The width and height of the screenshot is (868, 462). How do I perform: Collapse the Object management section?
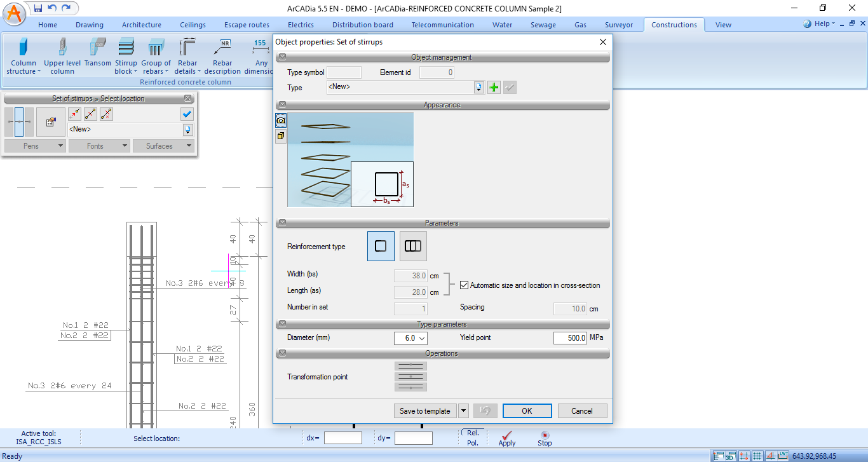point(282,57)
